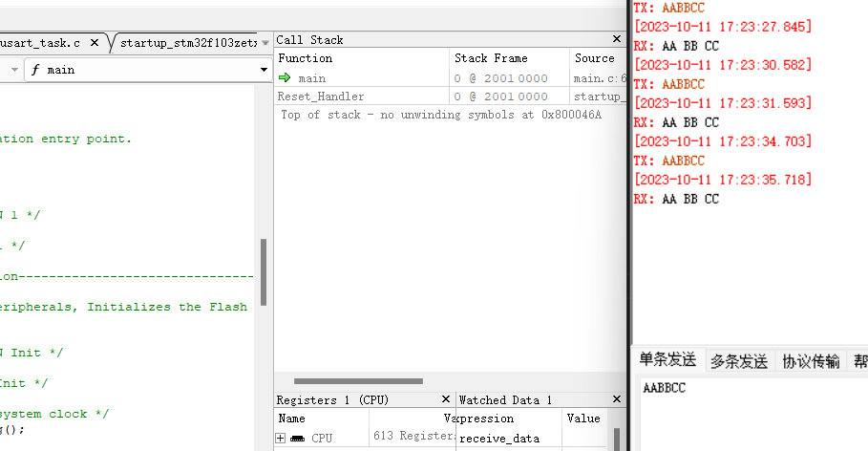Viewport: 868px width, 451px height.
Task: Click the Name column header in Registers
Action: pos(322,419)
